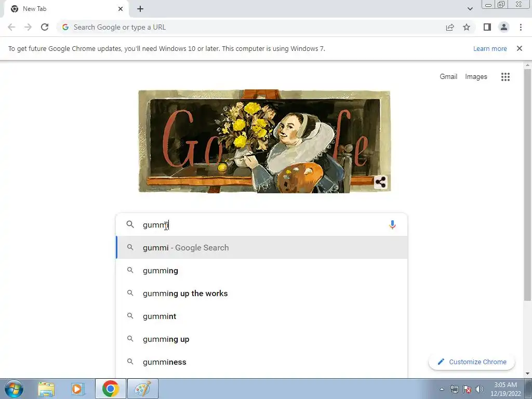Open Windows Explorer from the taskbar
The height and width of the screenshot is (399, 532).
point(46,389)
